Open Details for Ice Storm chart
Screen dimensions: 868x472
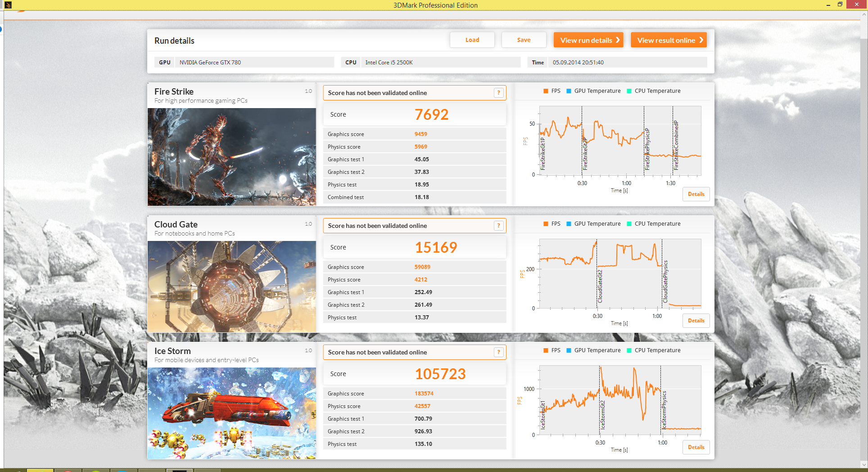696,447
